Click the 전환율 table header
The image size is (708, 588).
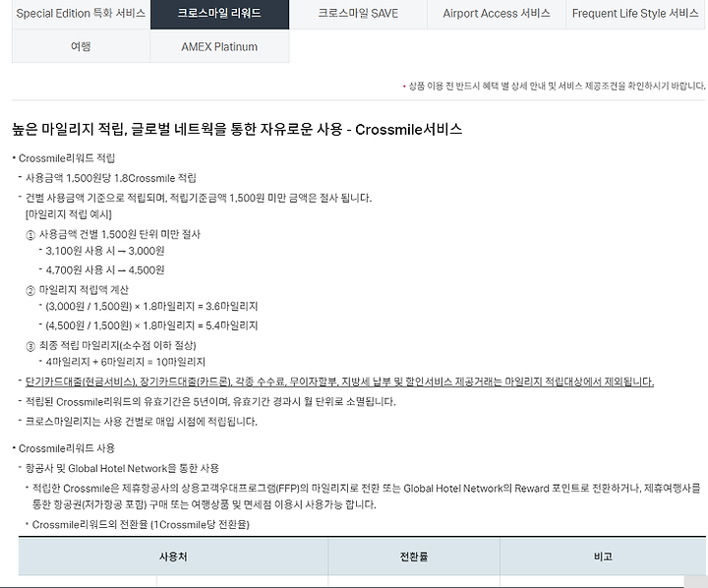click(414, 557)
